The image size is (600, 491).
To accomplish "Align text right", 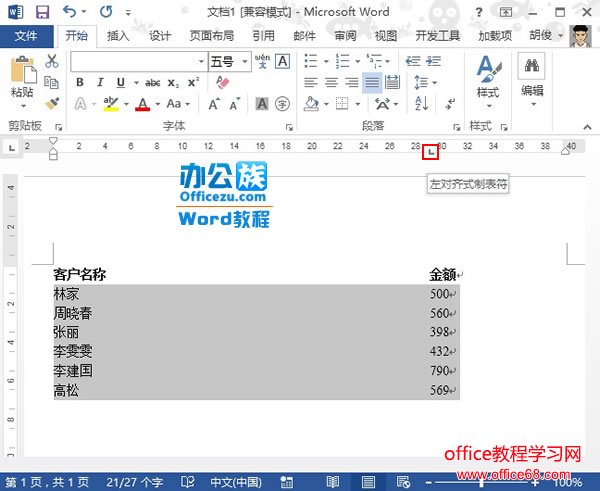I will (351, 82).
